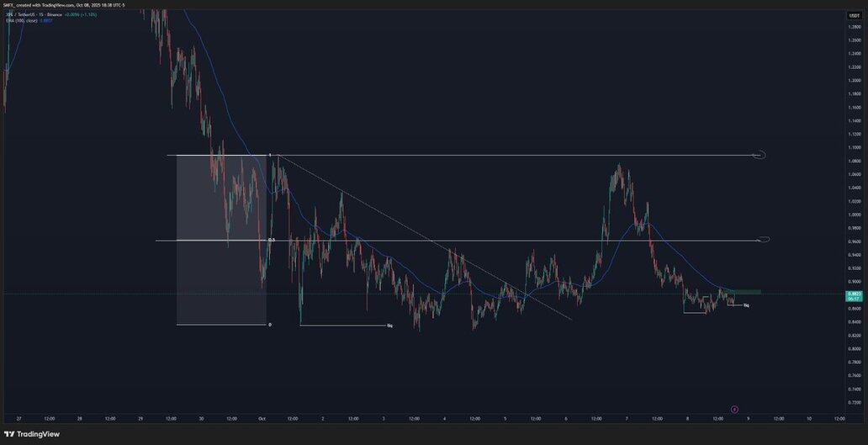Click the 'Oct' date label on the time axis
Image resolution: width=868 pixels, height=445 pixels.
point(262,417)
